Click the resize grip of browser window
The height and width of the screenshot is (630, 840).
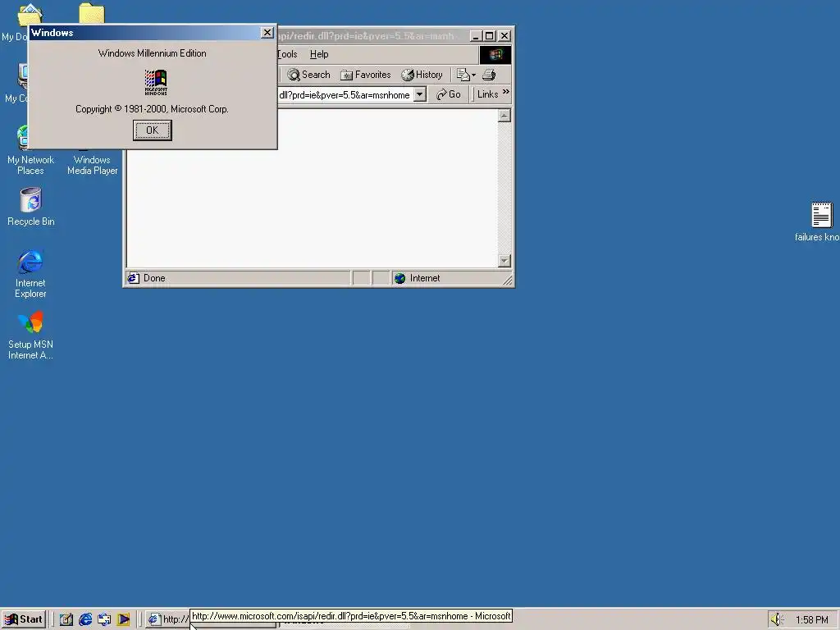click(x=507, y=280)
